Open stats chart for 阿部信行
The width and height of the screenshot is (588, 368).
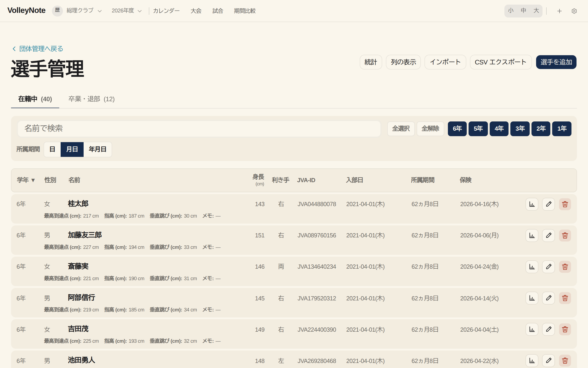click(532, 298)
